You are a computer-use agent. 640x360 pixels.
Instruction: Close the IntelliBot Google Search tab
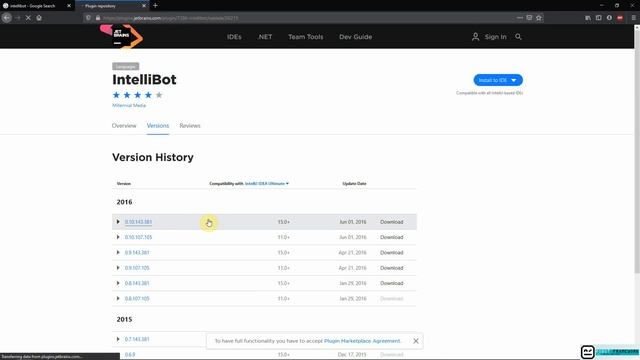pos(69,6)
